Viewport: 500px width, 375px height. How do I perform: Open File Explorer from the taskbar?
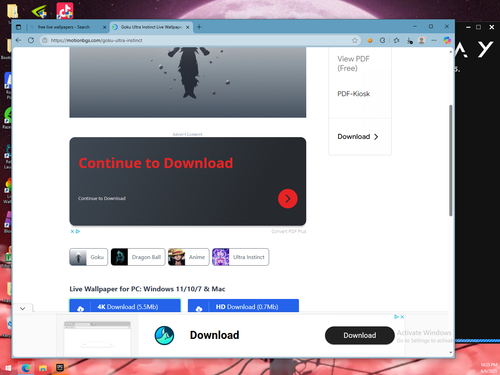43,368
